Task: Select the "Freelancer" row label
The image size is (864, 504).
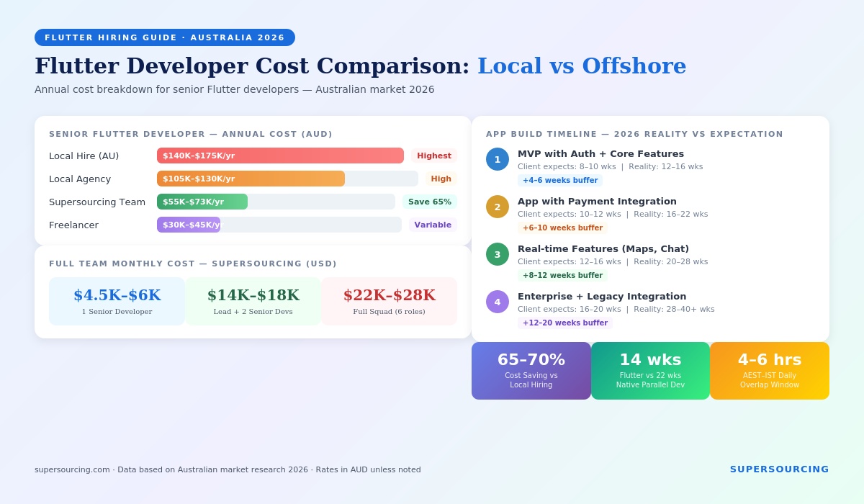Action: pyautogui.click(x=73, y=225)
